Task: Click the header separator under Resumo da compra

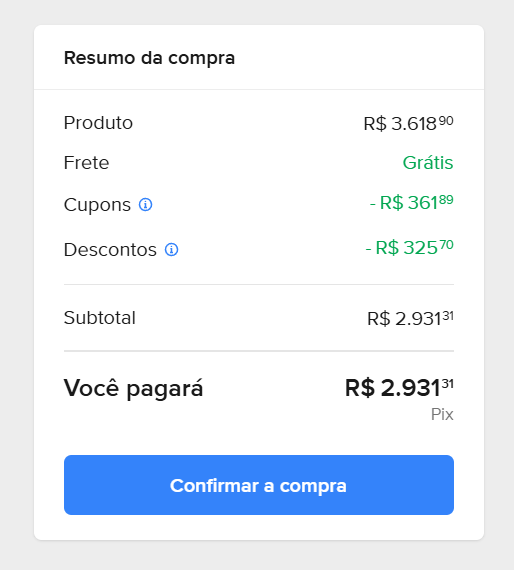Action: [x=259, y=89]
